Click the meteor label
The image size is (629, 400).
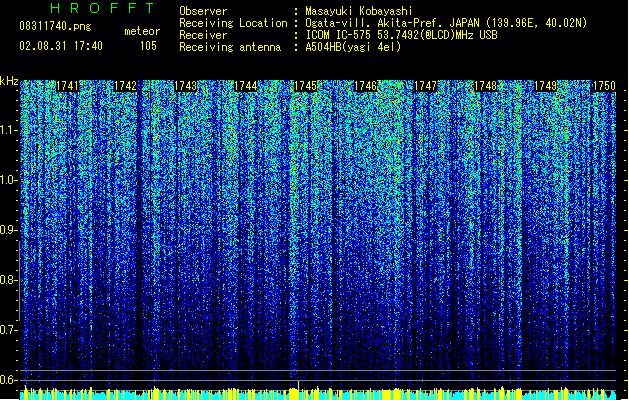(x=142, y=31)
